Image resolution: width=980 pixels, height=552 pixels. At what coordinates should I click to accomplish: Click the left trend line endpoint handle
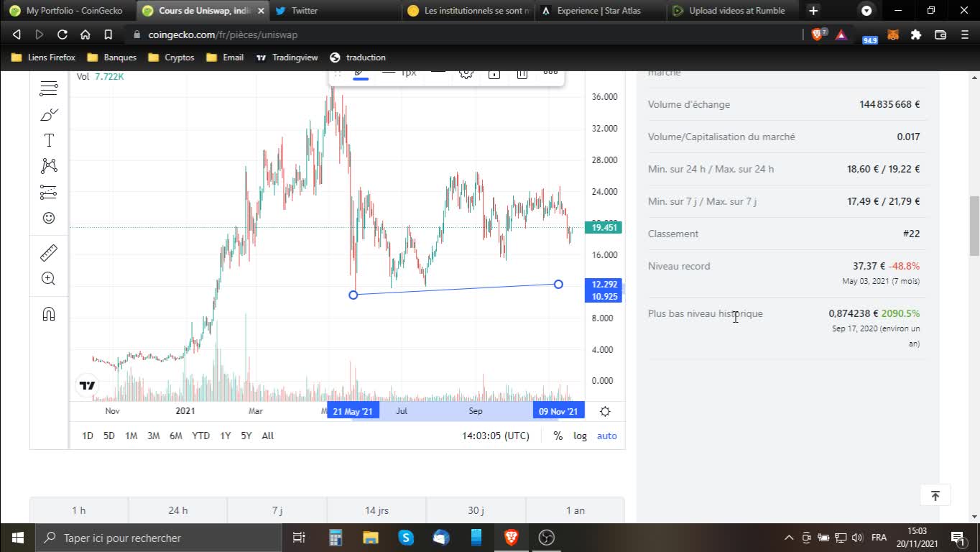tap(353, 295)
